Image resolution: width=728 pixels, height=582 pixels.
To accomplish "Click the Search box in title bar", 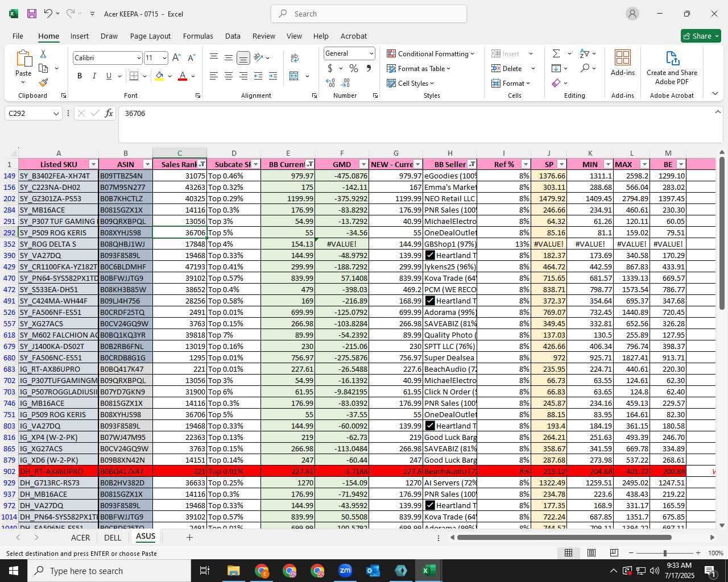I will (369, 14).
